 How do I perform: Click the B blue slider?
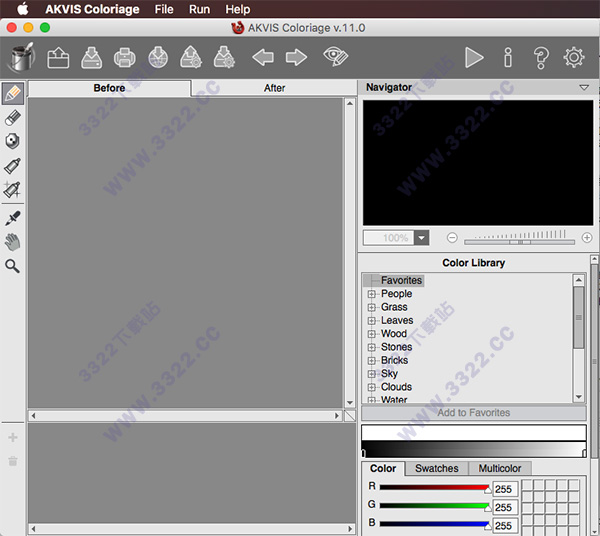tap(434, 524)
